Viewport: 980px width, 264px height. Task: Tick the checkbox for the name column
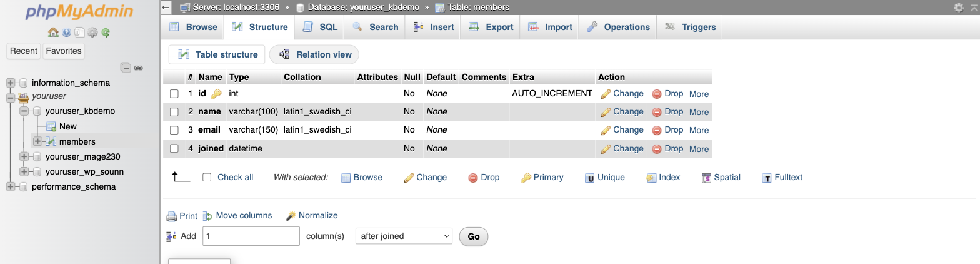coord(174,112)
